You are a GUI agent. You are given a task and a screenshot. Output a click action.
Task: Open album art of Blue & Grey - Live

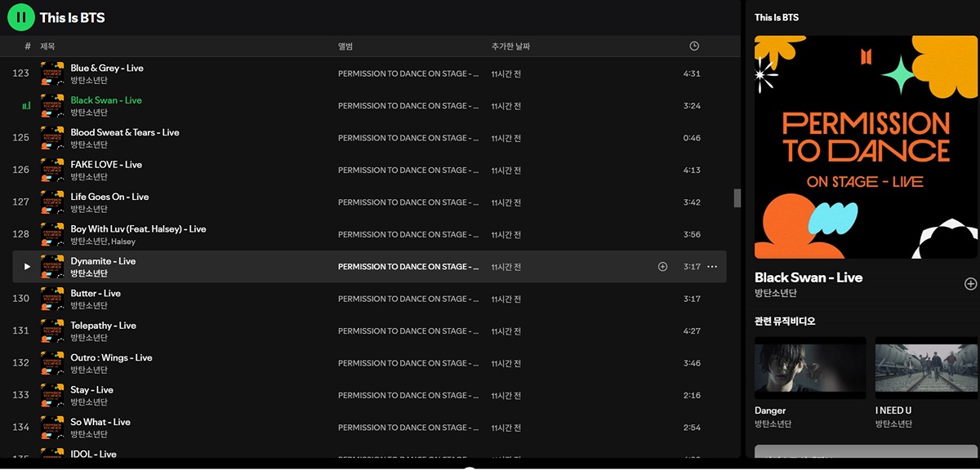(x=52, y=73)
